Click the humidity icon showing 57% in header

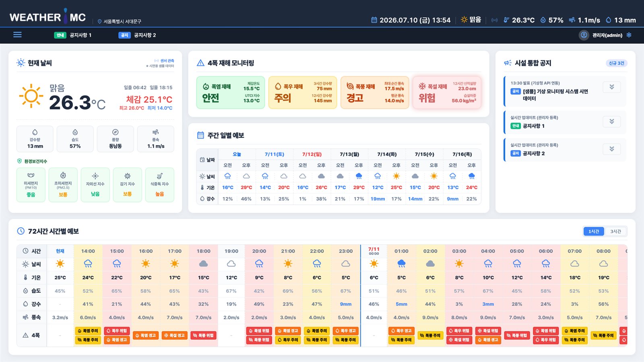coord(543,20)
